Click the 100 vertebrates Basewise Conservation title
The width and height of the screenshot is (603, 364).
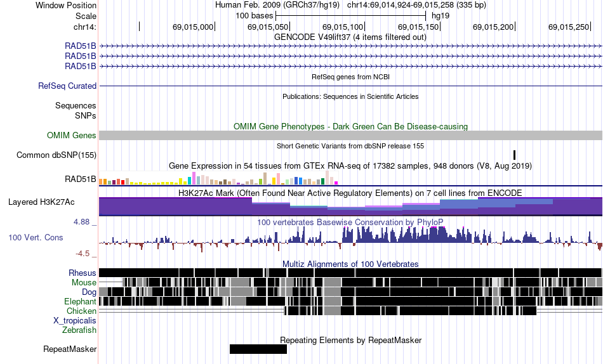point(350,222)
